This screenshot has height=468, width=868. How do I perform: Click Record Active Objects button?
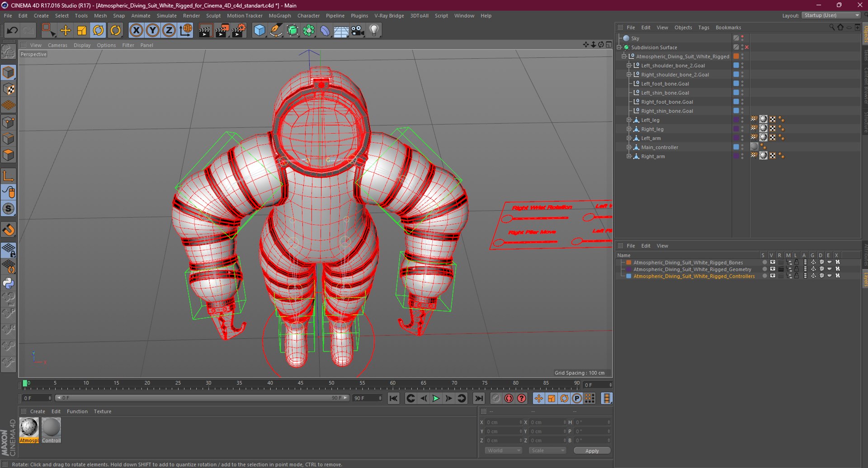(495, 398)
